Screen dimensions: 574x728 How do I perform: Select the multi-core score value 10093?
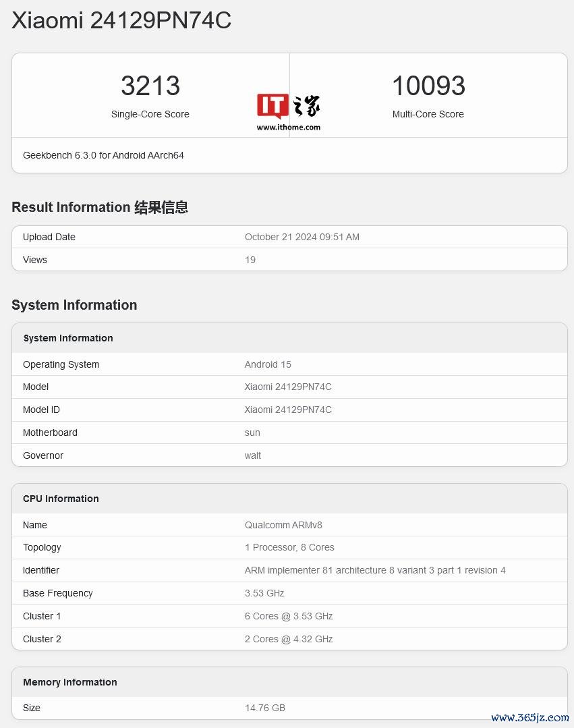click(x=428, y=86)
